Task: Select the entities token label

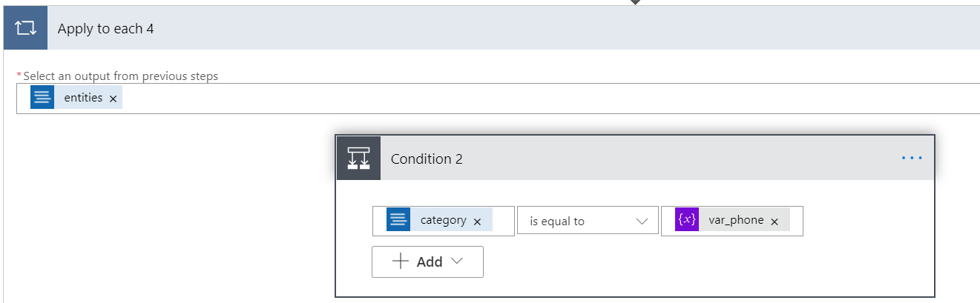Action: 83,98
